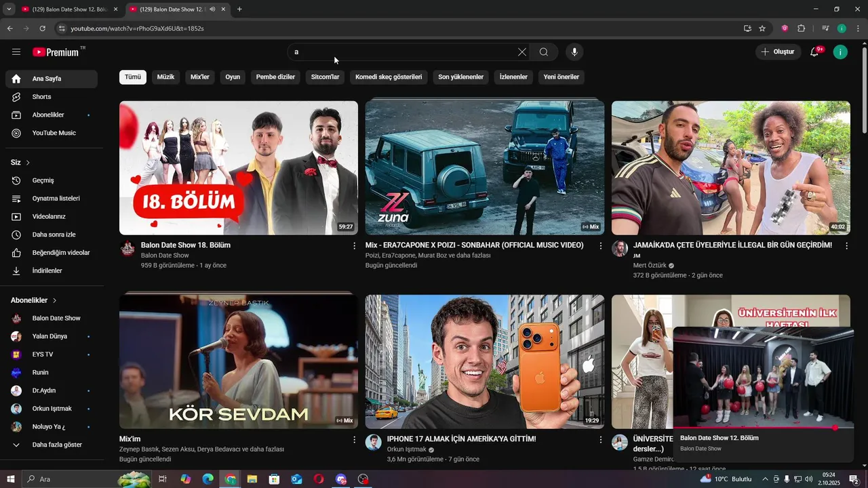Select the Yeni öneriler chip
This screenshot has height=488, width=868.
click(x=561, y=77)
